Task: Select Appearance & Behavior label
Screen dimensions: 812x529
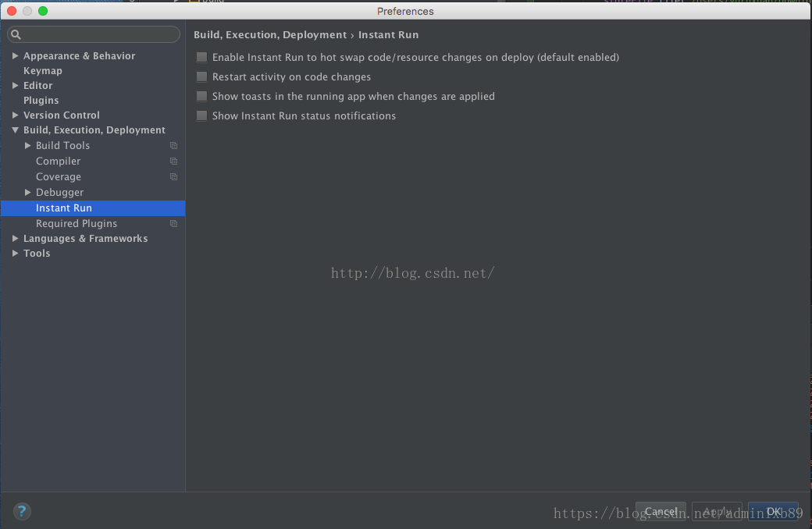Action: [79, 56]
